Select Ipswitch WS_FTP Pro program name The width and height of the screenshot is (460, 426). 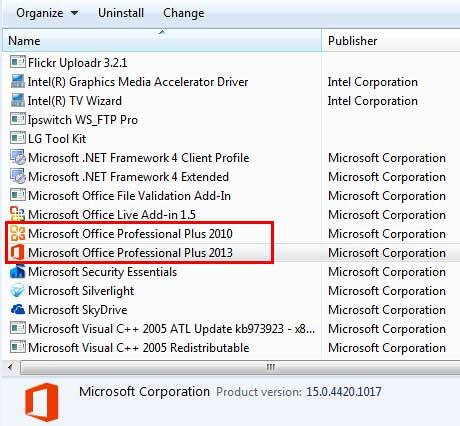[83, 120]
